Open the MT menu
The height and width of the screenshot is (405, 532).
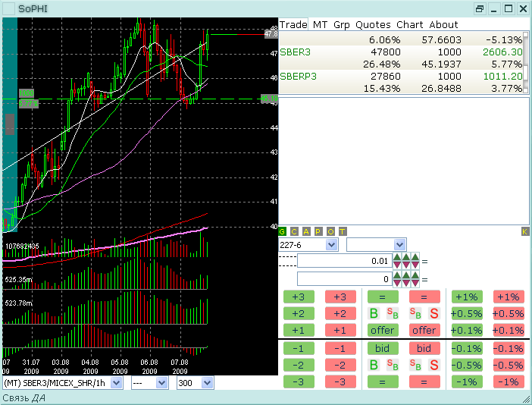(x=321, y=24)
